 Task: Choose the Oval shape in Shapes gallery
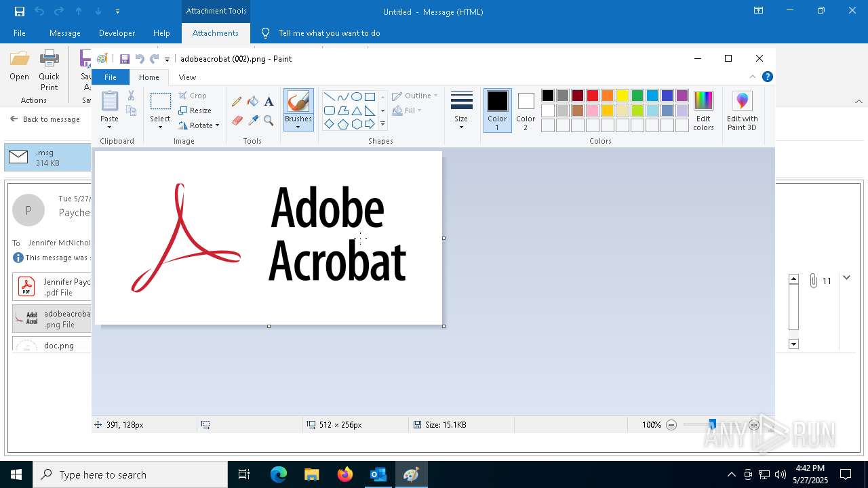pos(356,96)
